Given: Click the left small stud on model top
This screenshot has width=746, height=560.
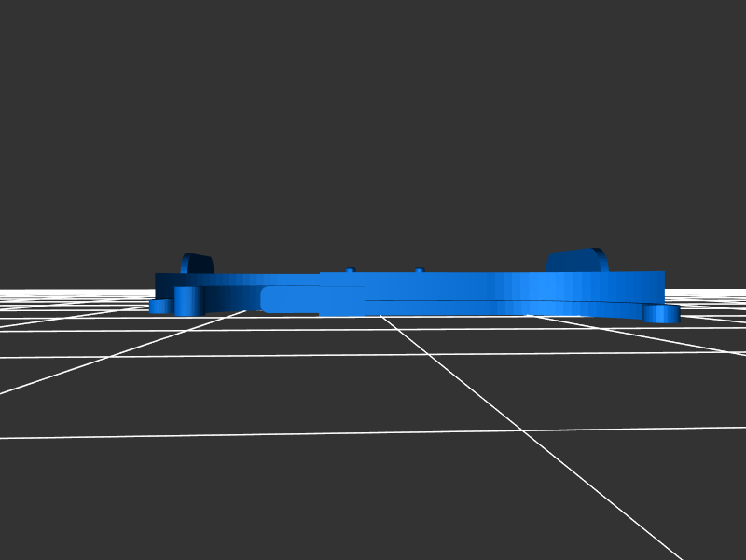Looking at the screenshot, I should click(350, 270).
